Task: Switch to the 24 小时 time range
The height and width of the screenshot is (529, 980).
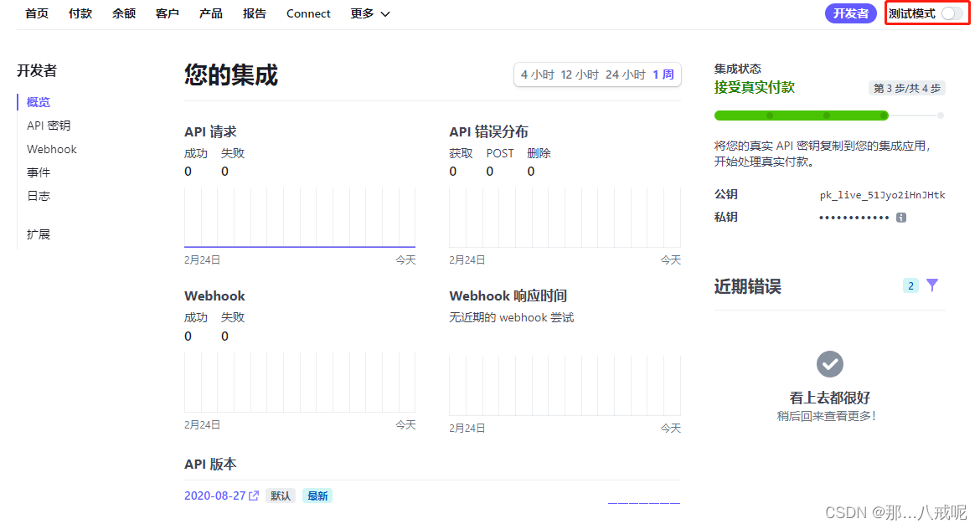Action: click(624, 74)
